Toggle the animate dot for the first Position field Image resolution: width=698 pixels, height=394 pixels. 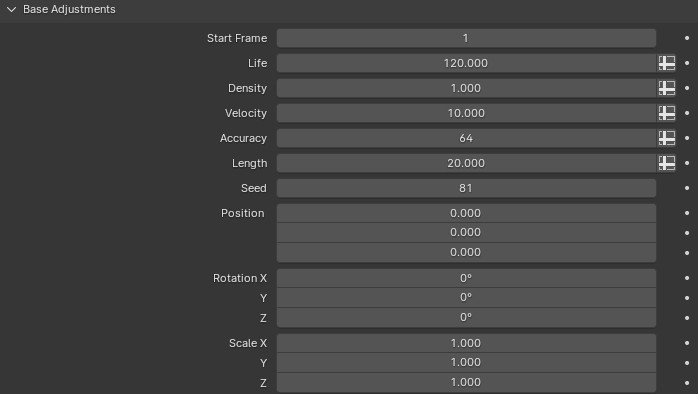coord(687,213)
